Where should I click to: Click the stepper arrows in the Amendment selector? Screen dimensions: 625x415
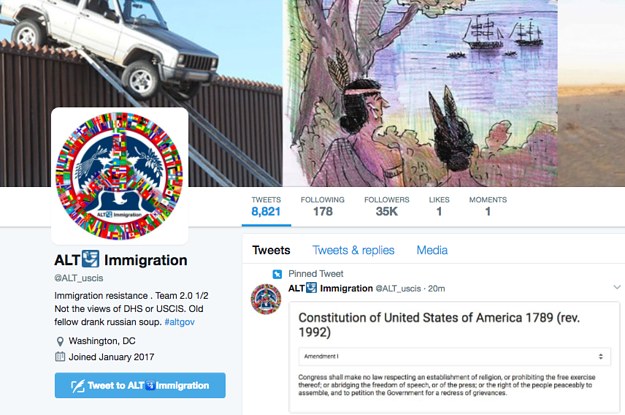click(x=601, y=356)
